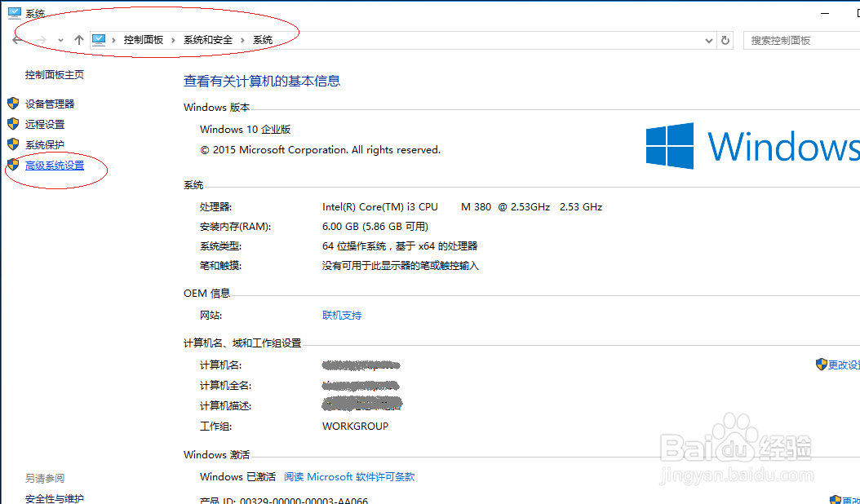Screen dimensions: 860x504
Task: Select processor value Intel(R) Core(TM) i3
Action: pyautogui.click(x=380, y=207)
